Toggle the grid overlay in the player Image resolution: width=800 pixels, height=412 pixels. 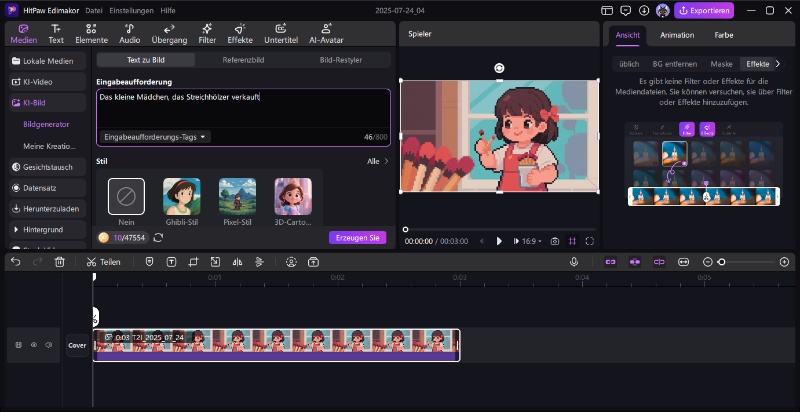(x=573, y=241)
